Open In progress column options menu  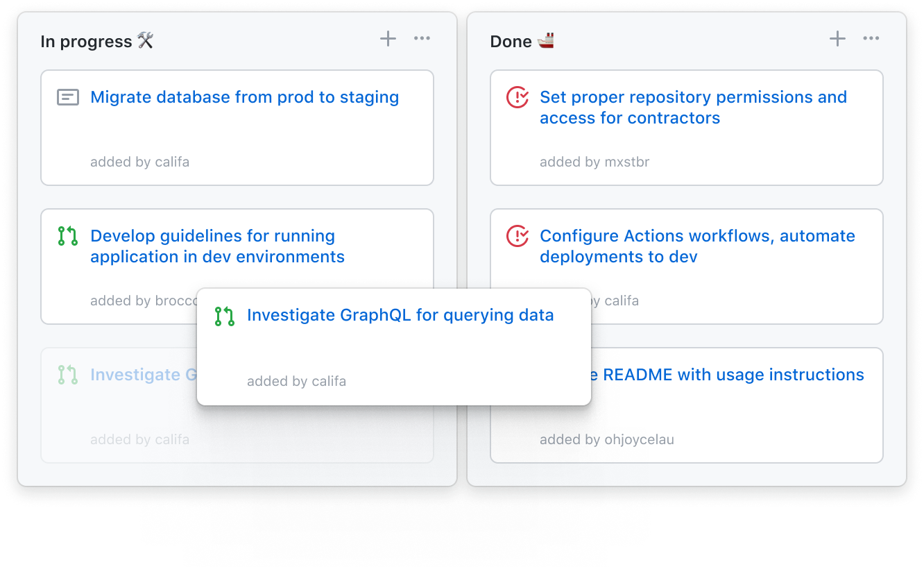pyautogui.click(x=422, y=39)
